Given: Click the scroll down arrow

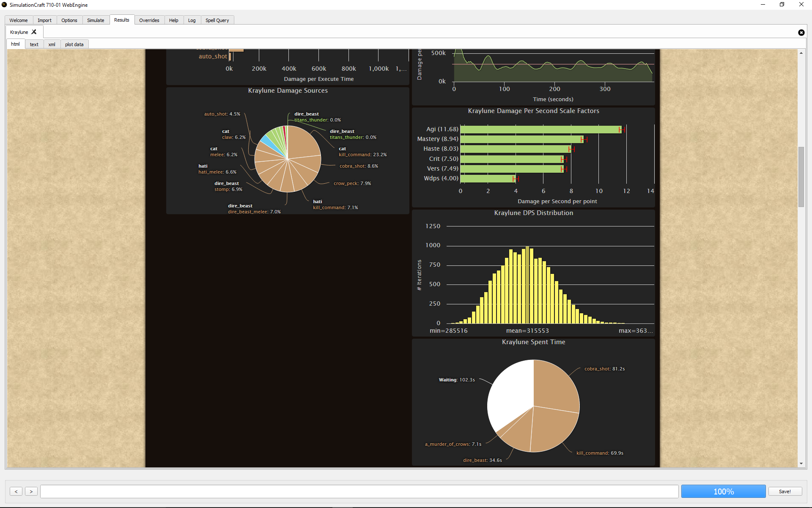Looking at the screenshot, I should [801, 464].
